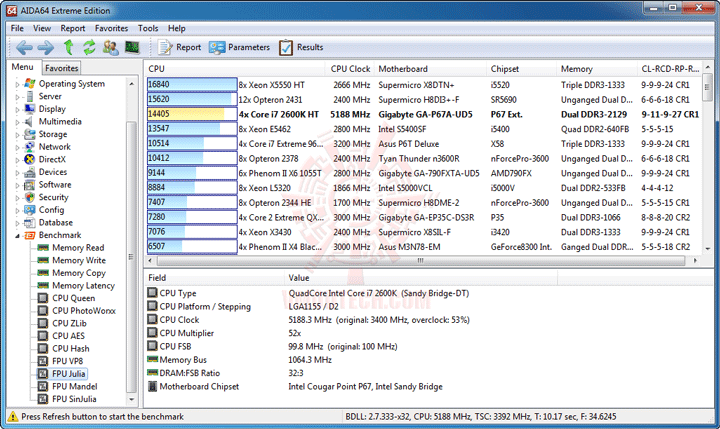Sort by Memory column header
This screenshot has height=429, width=720.
(597, 68)
